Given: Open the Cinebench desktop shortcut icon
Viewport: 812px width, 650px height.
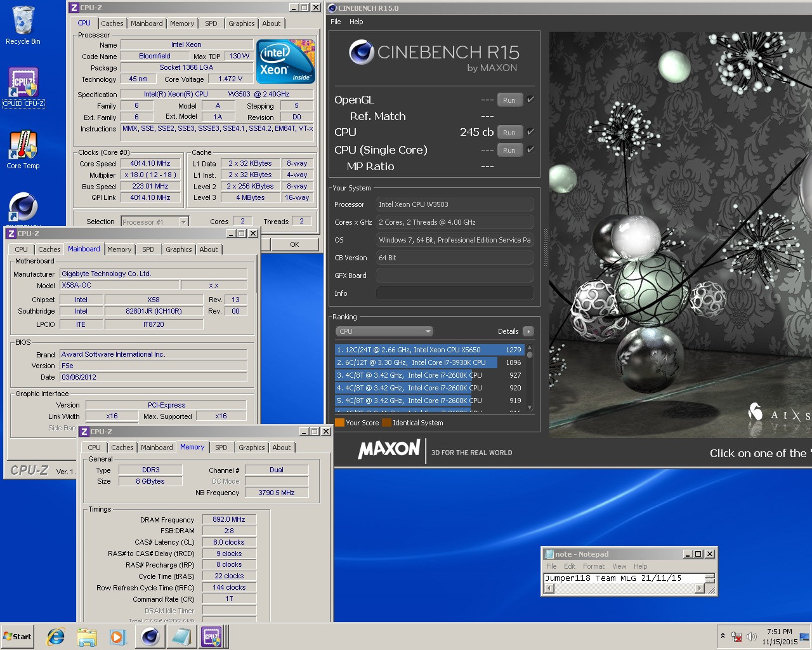Looking at the screenshot, I should [23, 207].
